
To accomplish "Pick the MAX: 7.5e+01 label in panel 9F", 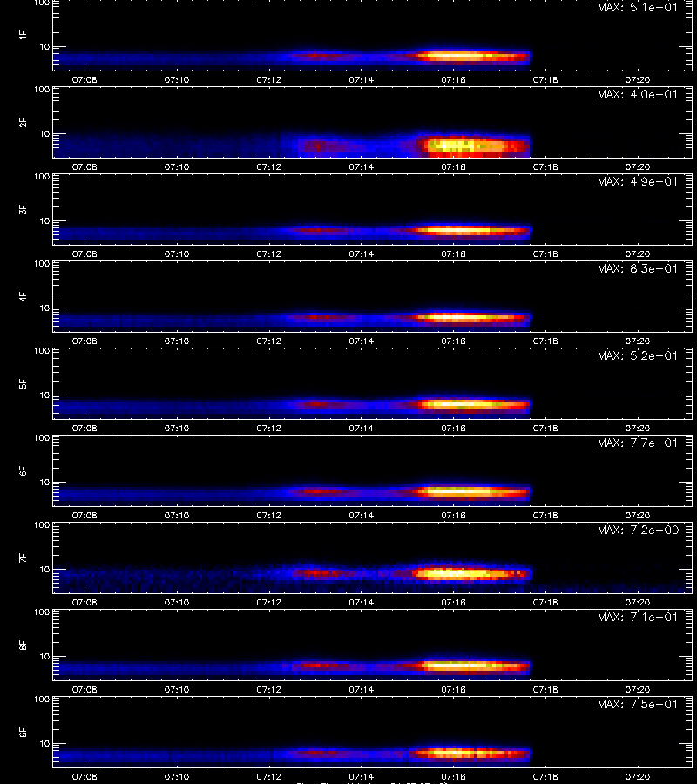I will [638, 704].
